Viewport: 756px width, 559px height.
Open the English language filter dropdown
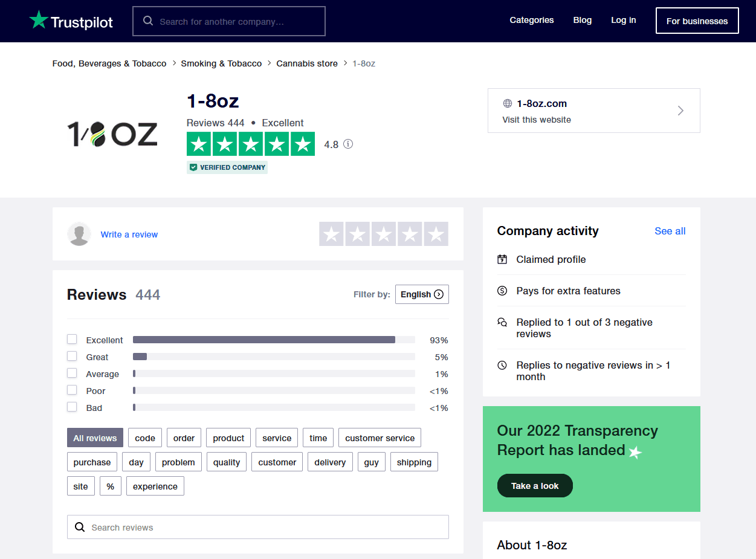(x=422, y=294)
